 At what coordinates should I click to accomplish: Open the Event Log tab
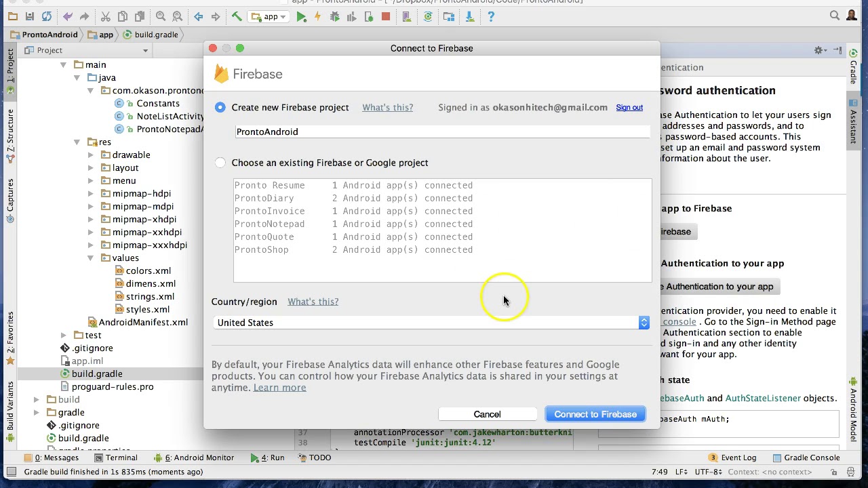(x=732, y=457)
